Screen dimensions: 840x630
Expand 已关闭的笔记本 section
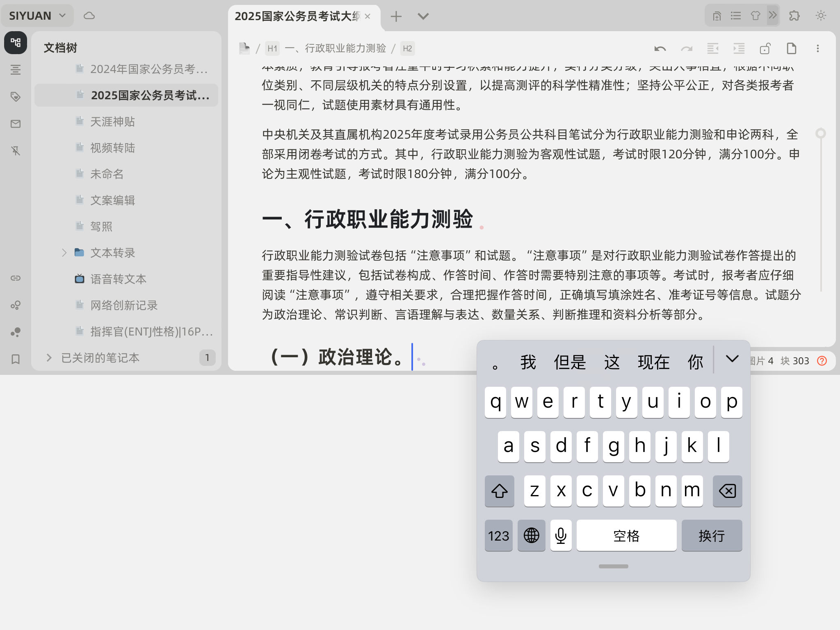click(49, 358)
